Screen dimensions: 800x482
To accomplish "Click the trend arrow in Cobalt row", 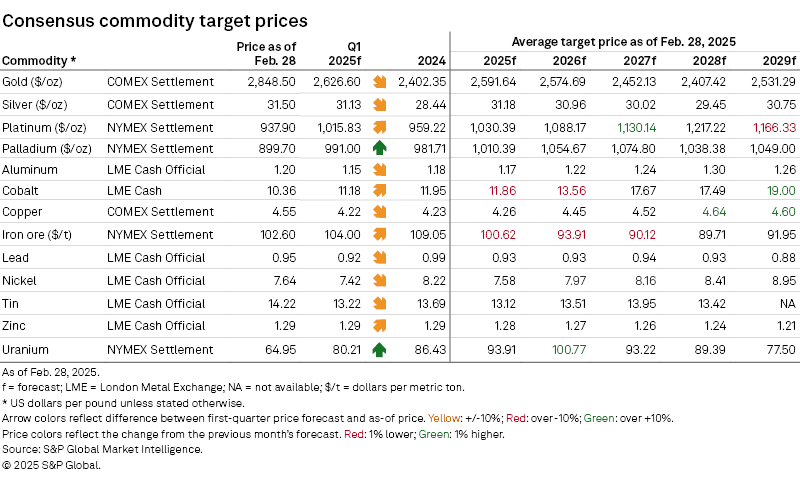I will [x=380, y=190].
